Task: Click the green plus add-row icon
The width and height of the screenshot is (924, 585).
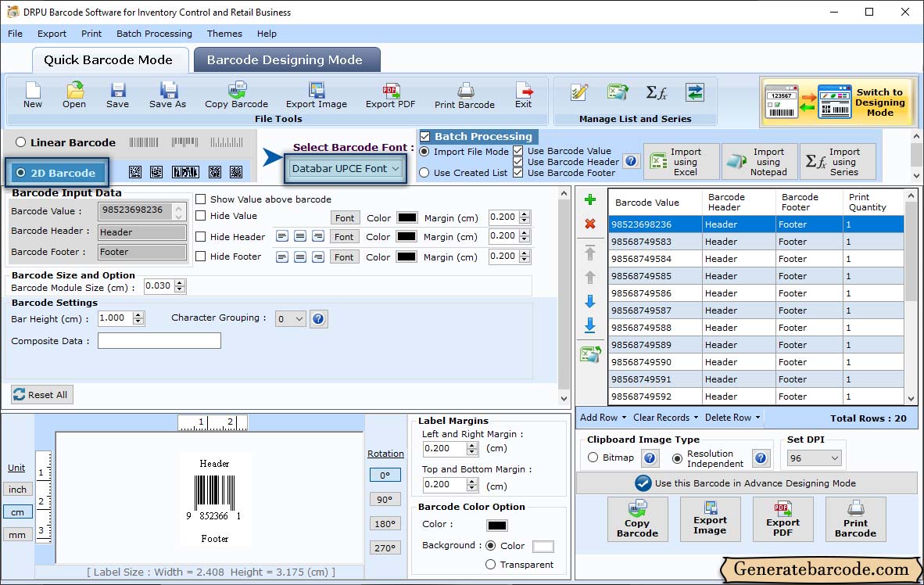Action: click(590, 200)
